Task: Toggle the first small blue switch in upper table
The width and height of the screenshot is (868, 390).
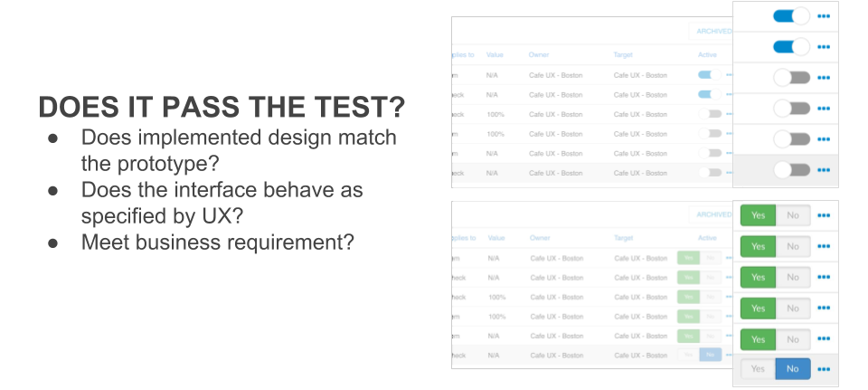Action: tap(710, 75)
